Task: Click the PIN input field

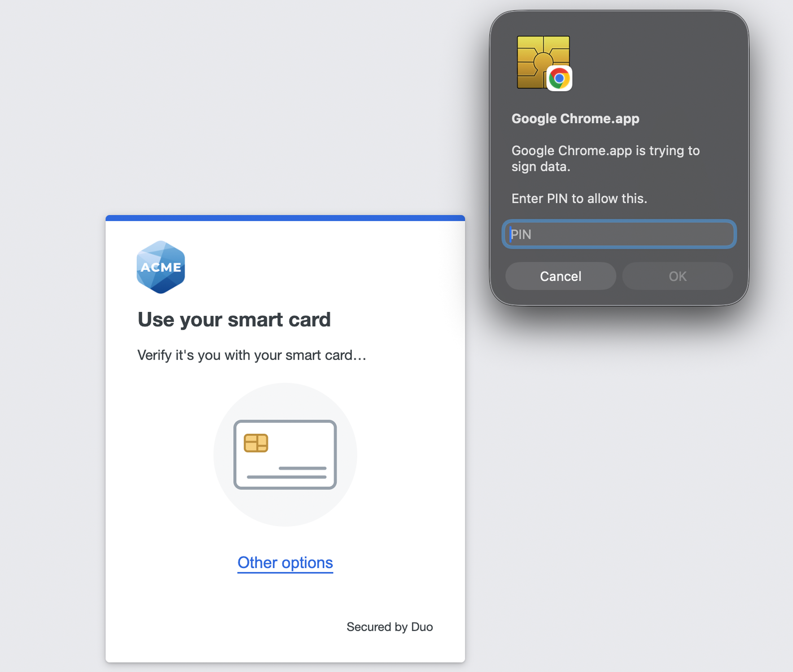Action: coord(619,234)
